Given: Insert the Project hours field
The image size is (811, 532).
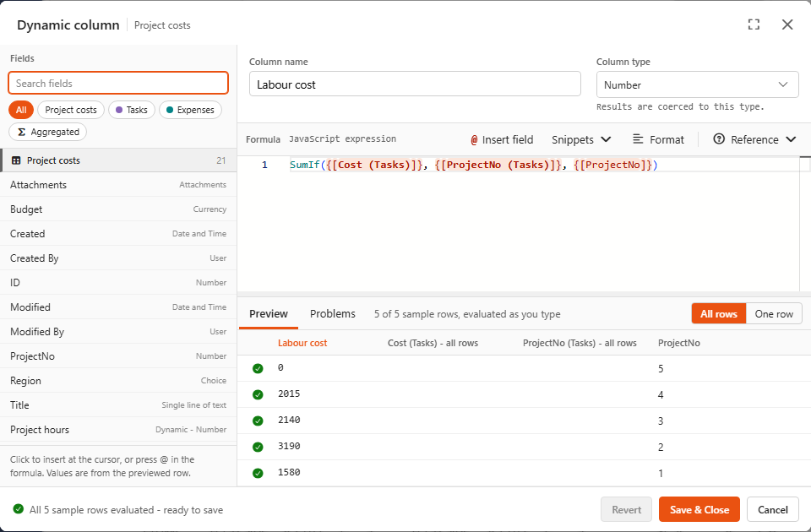Looking at the screenshot, I should pyautogui.click(x=118, y=430).
